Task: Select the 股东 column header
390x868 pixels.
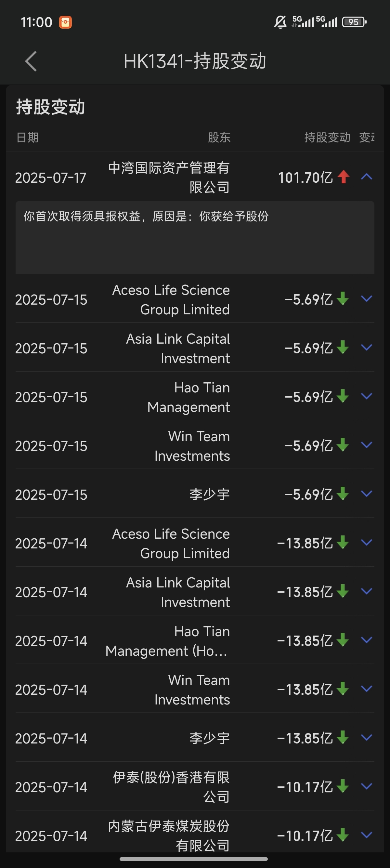Action: point(219,138)
